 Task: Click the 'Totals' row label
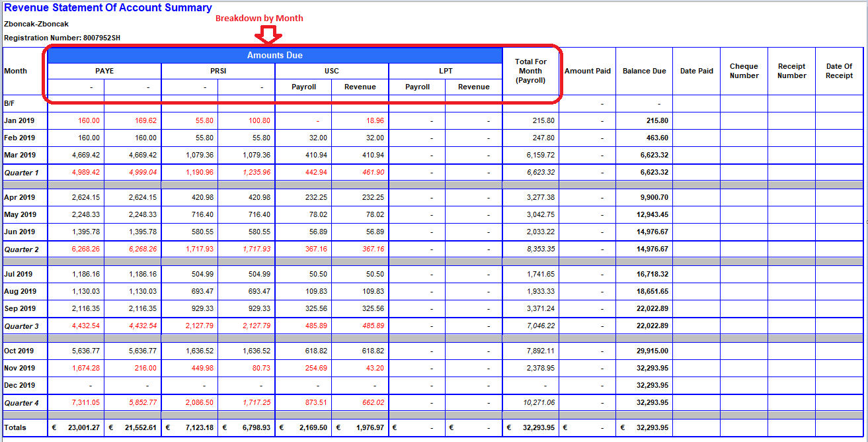(15, 427)
